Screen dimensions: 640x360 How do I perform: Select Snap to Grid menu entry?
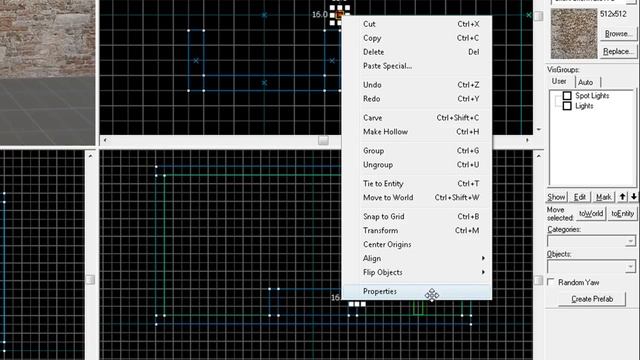417,216
